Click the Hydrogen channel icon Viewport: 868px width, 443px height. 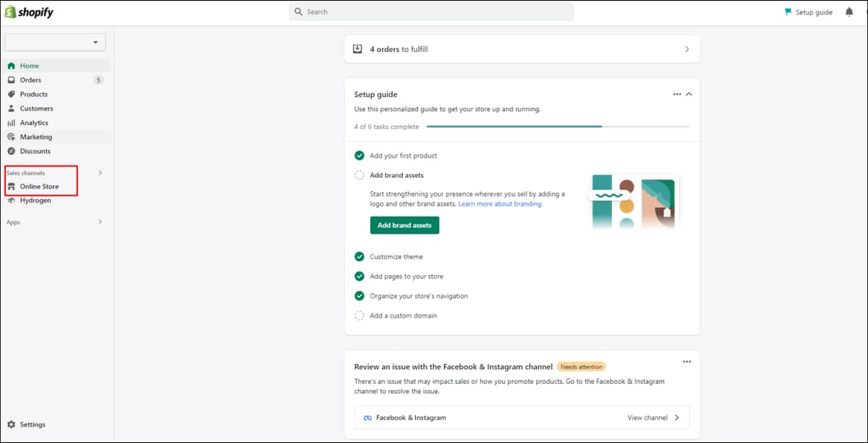click(x=11, y=201)
